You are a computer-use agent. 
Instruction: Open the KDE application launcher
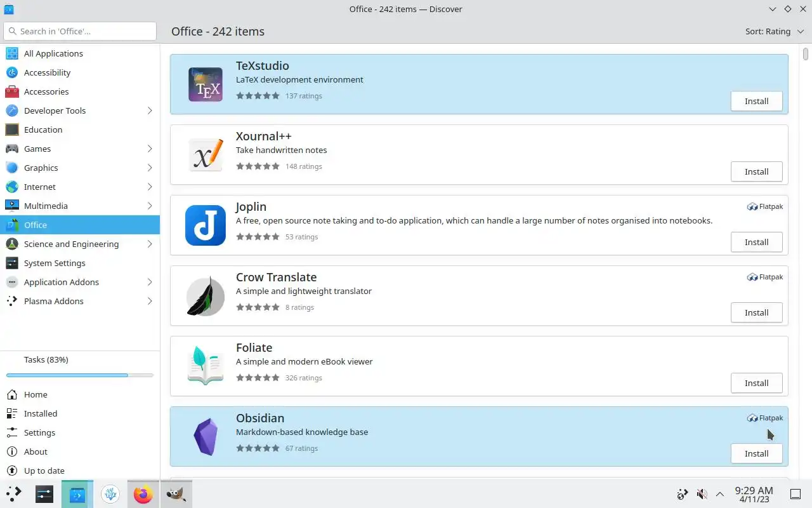[14, 494]
